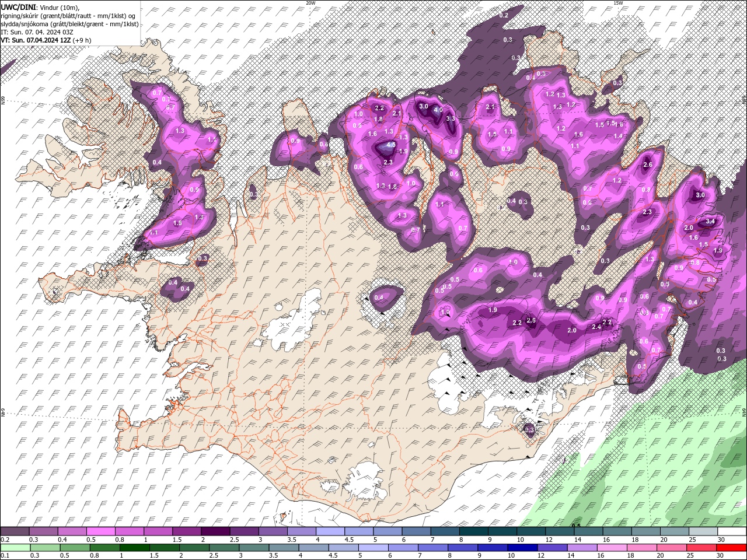The width and height of the screenshot is (747, 560).
Task: Click the 4.0 precipitation value on map
Action: [438, 110]
